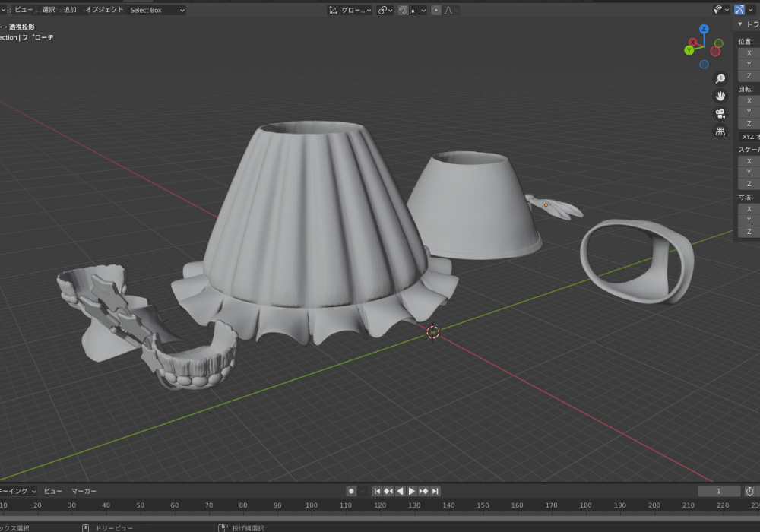Play the animation forward
Image resolution: width=760 pixels, height=532 pixels.
click(x=411, y=491)
